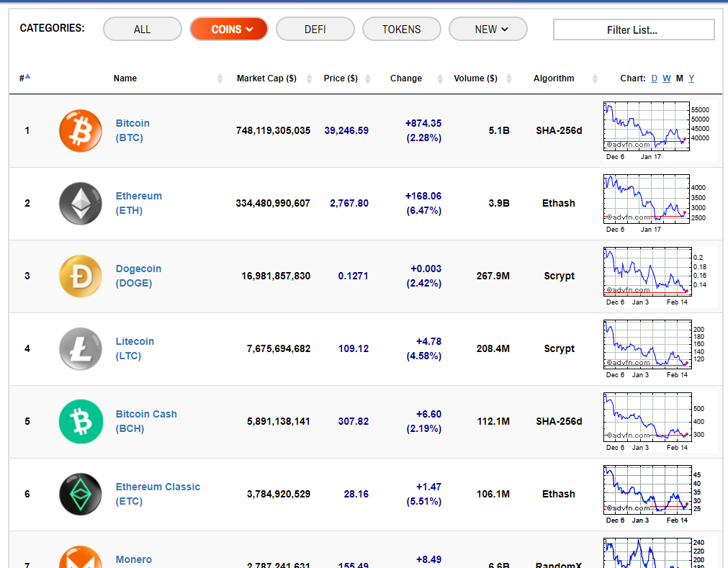Image resolution: width=728 pixels, height=568 pixels.
Task: Open the Dogecoin (DOGE) link
Action: [x=138, y=276]
